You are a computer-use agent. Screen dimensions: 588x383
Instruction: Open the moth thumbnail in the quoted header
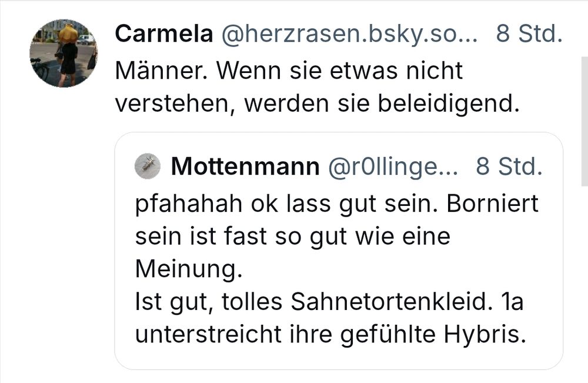147,165
